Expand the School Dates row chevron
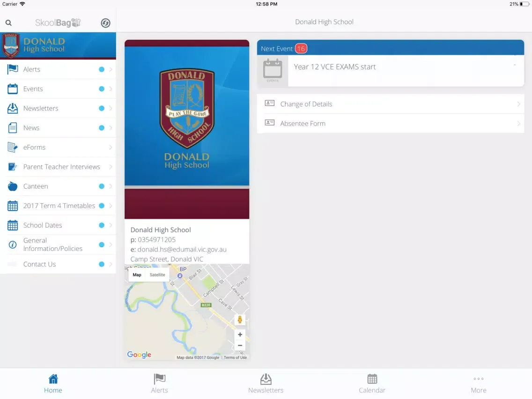 111,225
